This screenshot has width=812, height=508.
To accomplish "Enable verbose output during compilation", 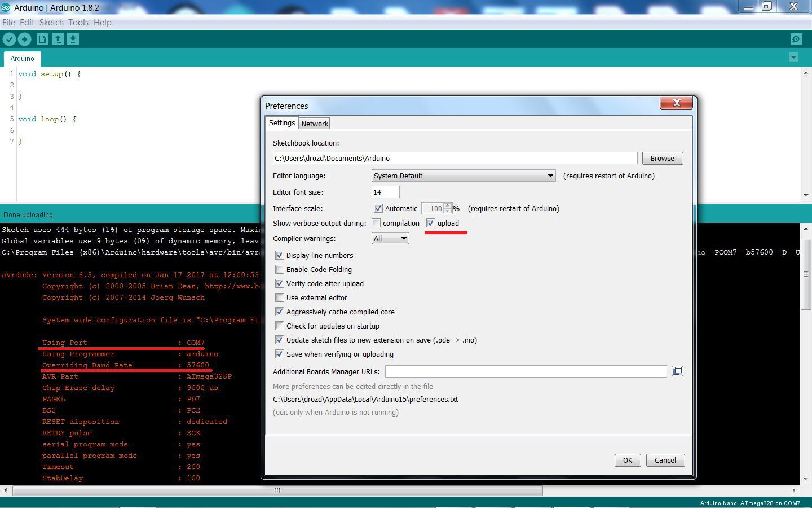I will click(x=376, y=223).
